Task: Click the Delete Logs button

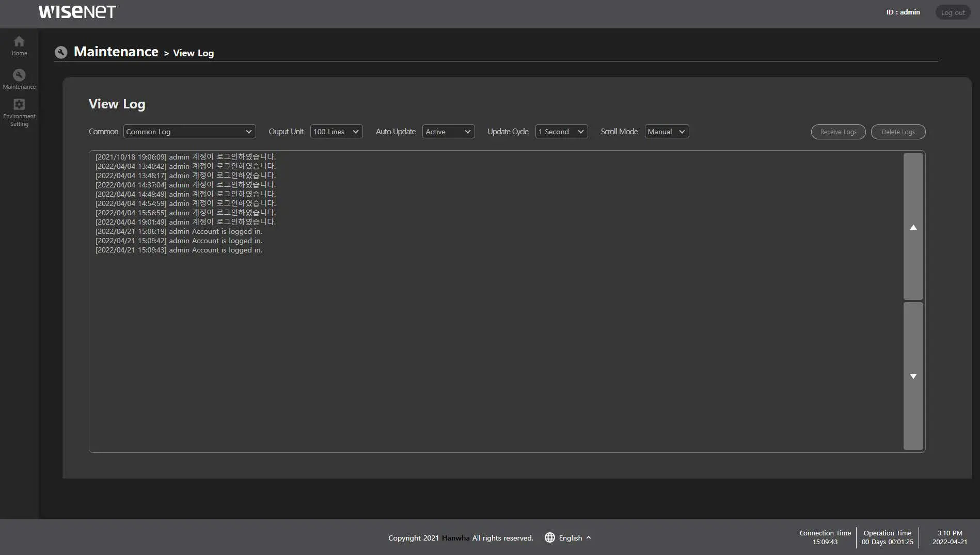Action: (x=898, y=132)
